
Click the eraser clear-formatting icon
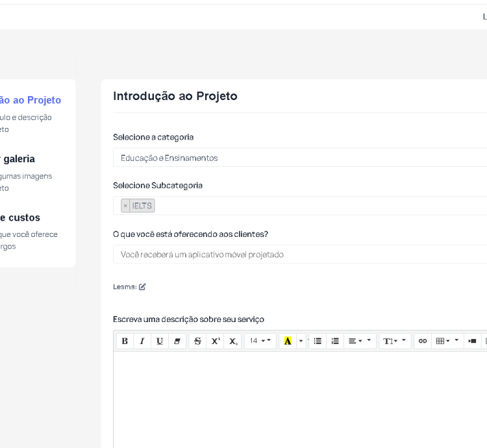(177, 341)
